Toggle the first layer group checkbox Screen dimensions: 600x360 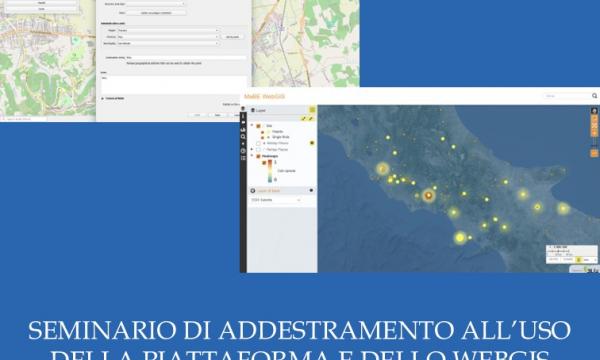point(258,125)
